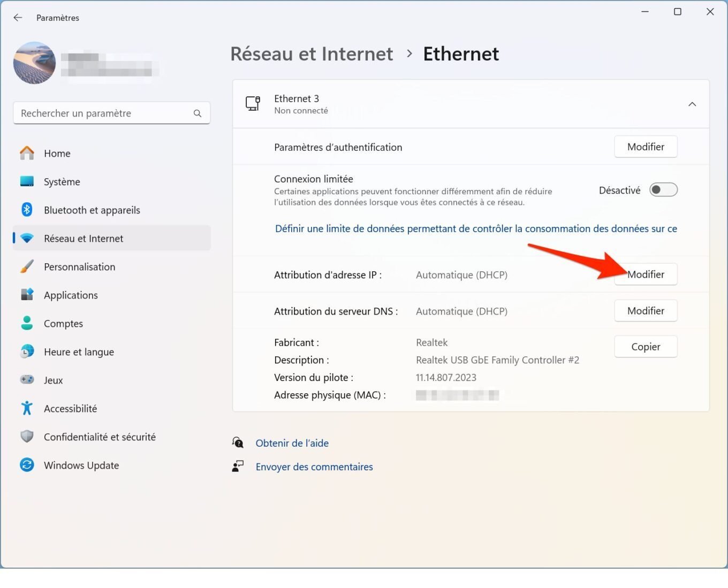Image resolution: width=728 pixels, height=588 pixels.
Task: Click Copier button for adapter details
Action: point(646,347)
